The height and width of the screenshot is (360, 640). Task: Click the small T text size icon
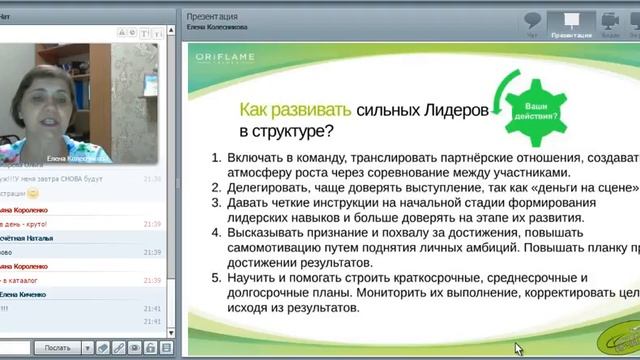(x=158, y=33)
